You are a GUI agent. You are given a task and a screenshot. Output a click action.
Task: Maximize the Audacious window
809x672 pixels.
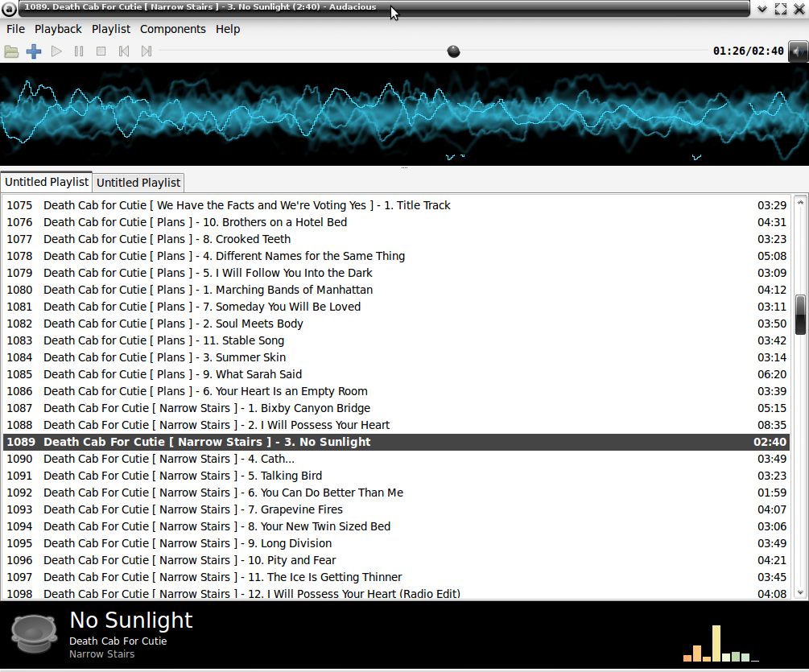point(781,9)
